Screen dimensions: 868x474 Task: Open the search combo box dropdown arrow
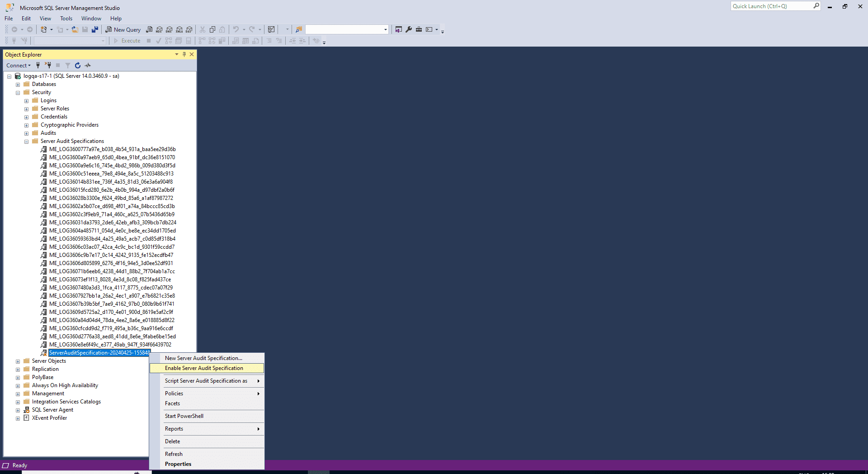click(x=386, y=29)
